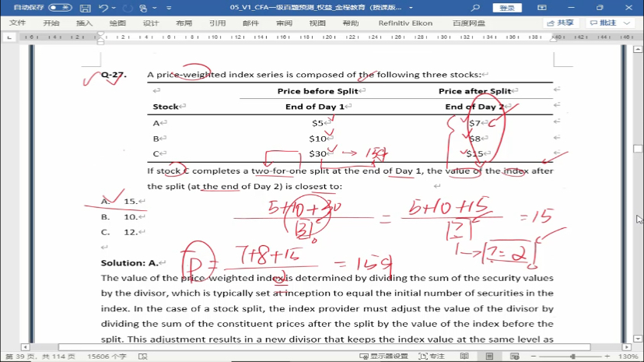Click the vertical scrollbar down arrow
This screenshot has height=362, width=644.
click(638, 339)
